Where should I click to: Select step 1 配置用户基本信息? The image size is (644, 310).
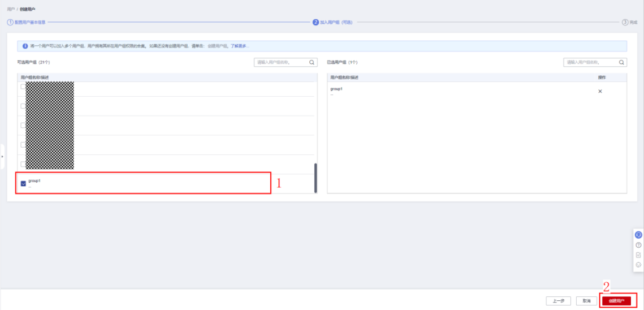[26, 22]
